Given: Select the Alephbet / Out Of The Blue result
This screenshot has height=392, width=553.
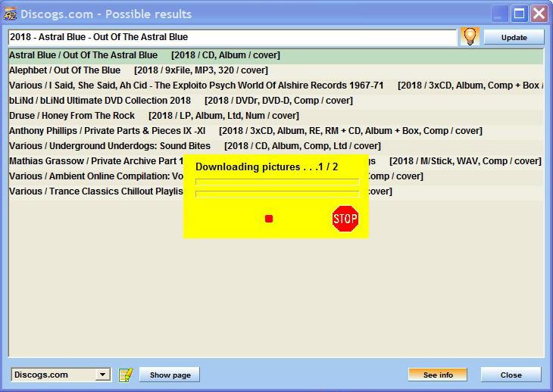Looking at the screenshot, I should pos(276,70).
